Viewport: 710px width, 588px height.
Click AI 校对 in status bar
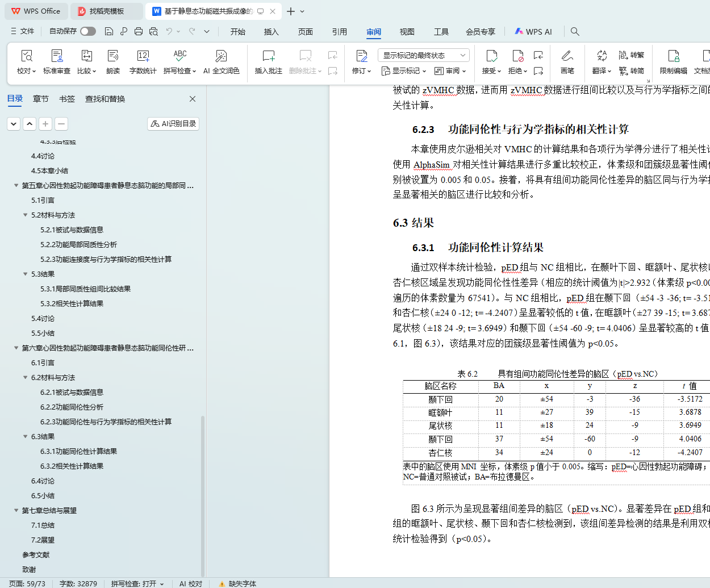tap(191, 583)
